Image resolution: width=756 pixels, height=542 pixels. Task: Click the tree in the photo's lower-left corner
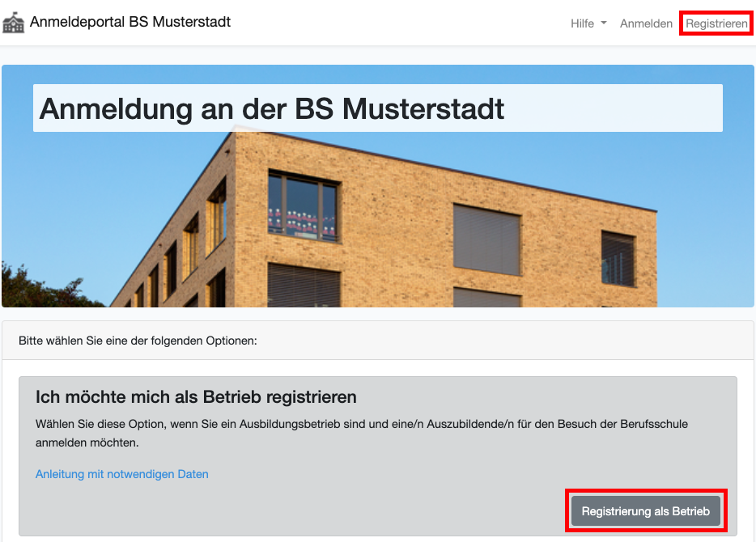click(32, 287)
